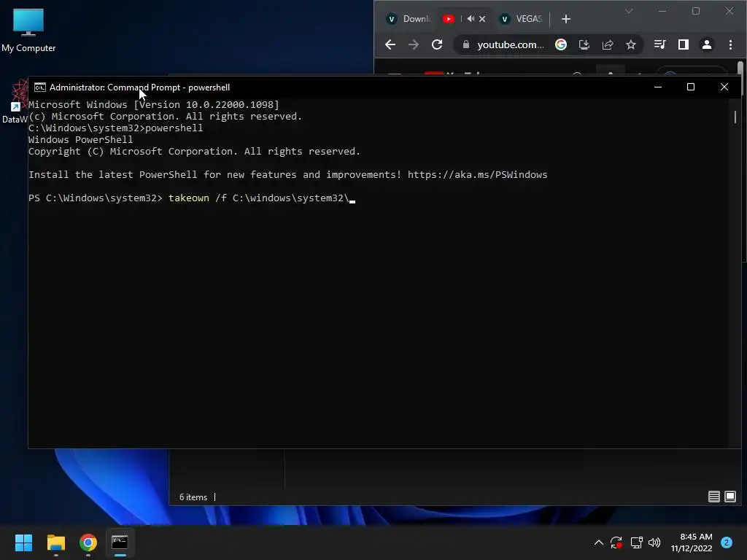Show hidden system tray icons
Screen dimensions: 747x560
tap(599, 542)
